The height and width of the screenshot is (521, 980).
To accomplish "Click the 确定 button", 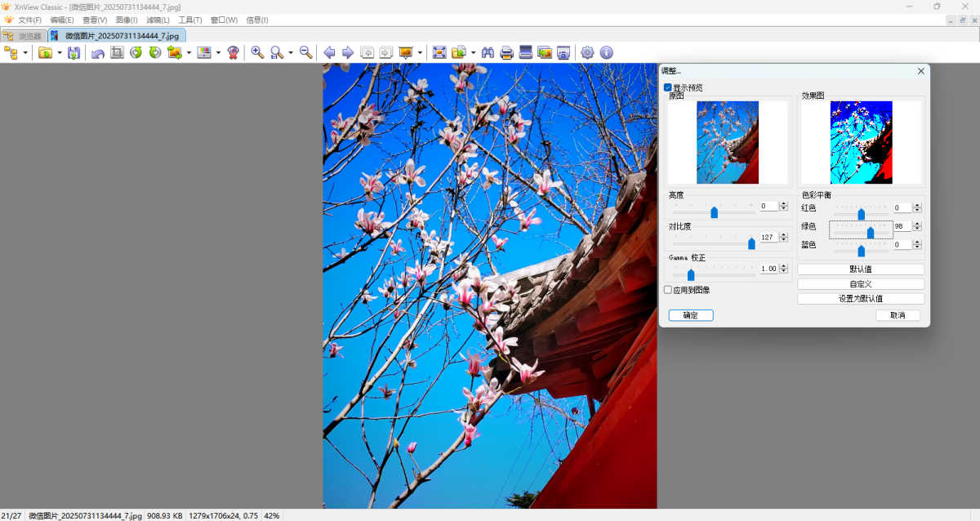I will (690, 315).
